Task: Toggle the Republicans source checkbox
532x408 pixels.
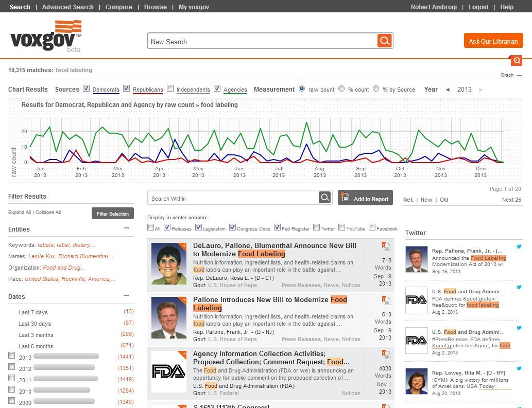Action: (127, 88)
